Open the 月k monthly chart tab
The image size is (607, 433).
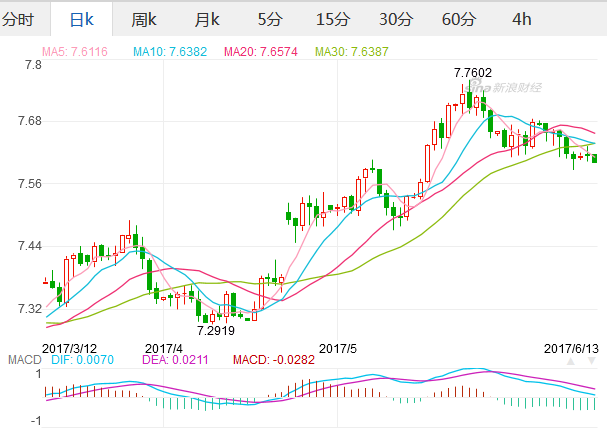coord(207,19)
